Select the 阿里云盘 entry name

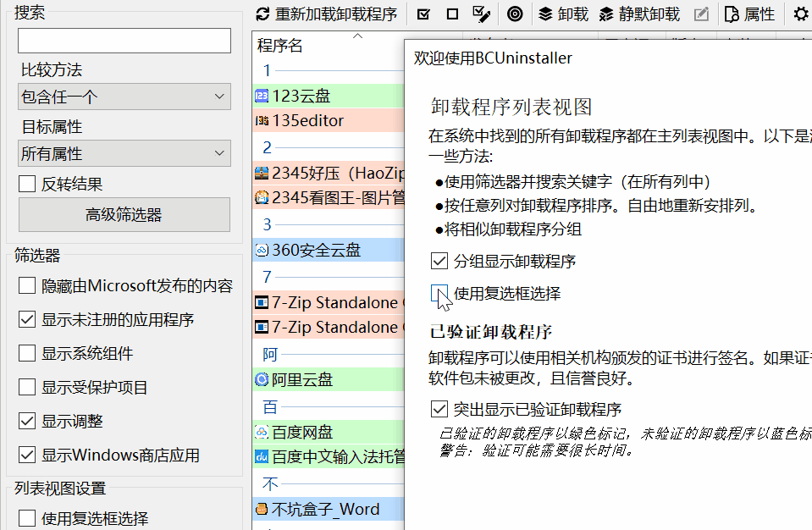pos(302,380)
